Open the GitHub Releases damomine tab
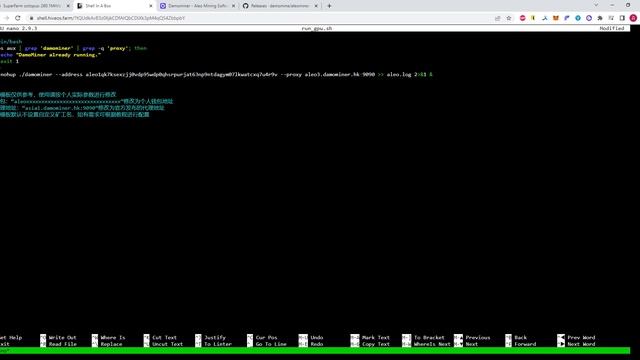This screenshot has height=360, width=640. tap(280, 6)
